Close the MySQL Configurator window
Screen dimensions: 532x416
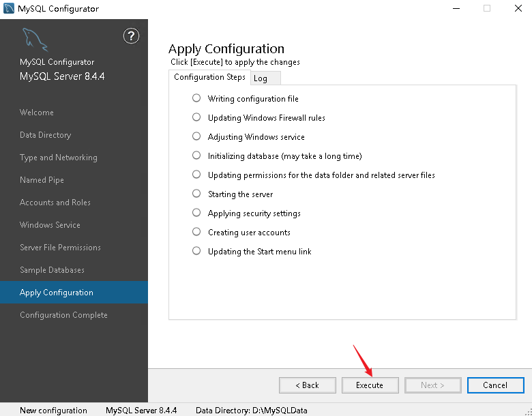(x=518, y=8)
